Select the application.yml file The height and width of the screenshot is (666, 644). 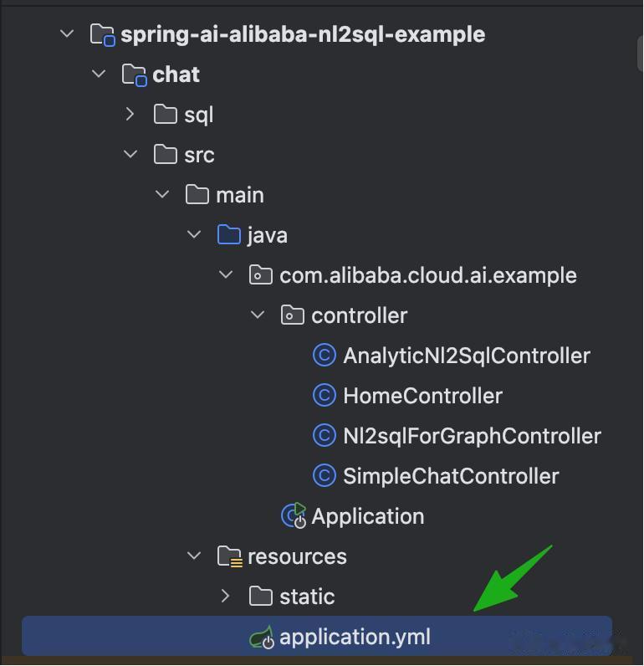[x=355, y=637]
